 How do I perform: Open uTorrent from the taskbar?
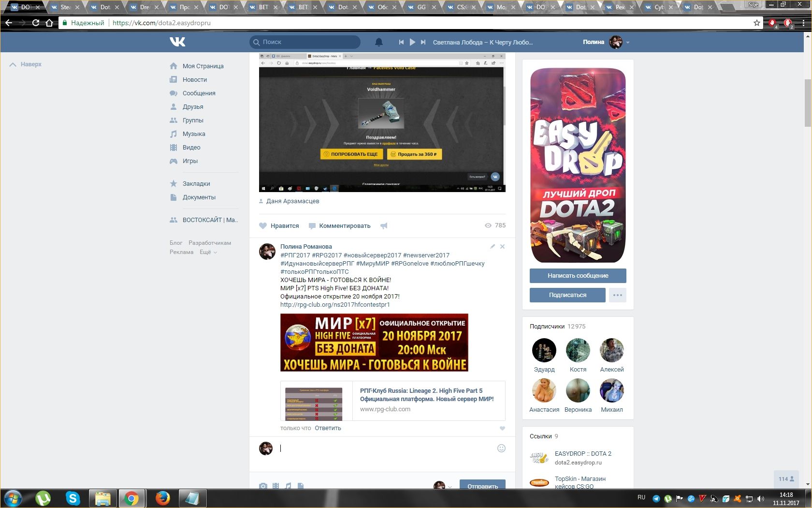(x=43, y=498)
